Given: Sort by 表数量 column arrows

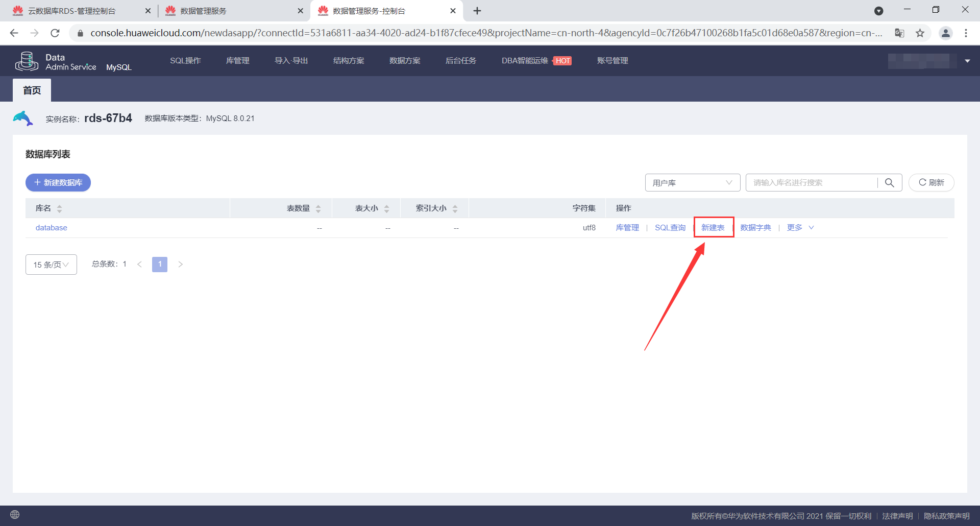Looking at the screenshot, I should [x=318, y=208].
